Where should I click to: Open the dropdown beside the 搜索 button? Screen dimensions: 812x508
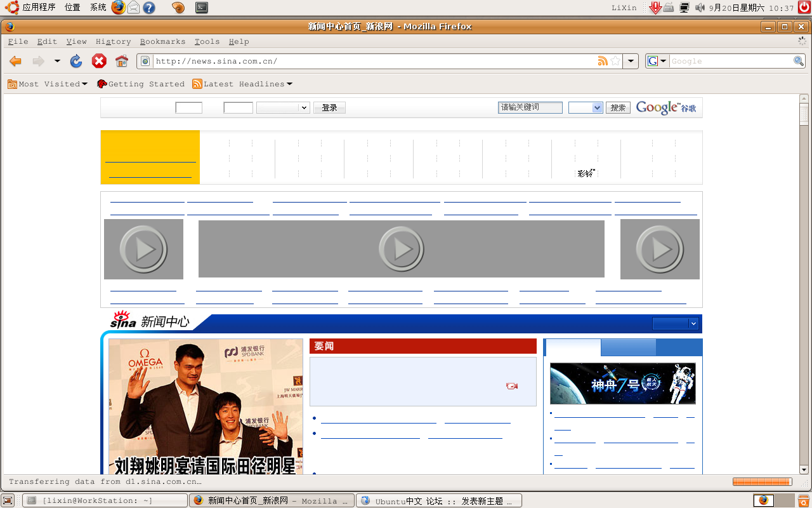click(586, 108)
